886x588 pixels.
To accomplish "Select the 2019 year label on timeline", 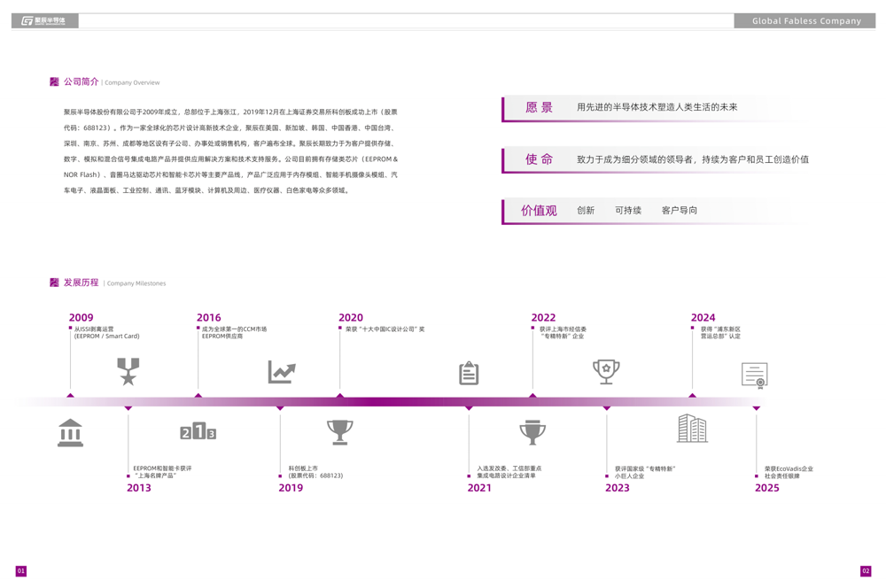I will 291,488.
